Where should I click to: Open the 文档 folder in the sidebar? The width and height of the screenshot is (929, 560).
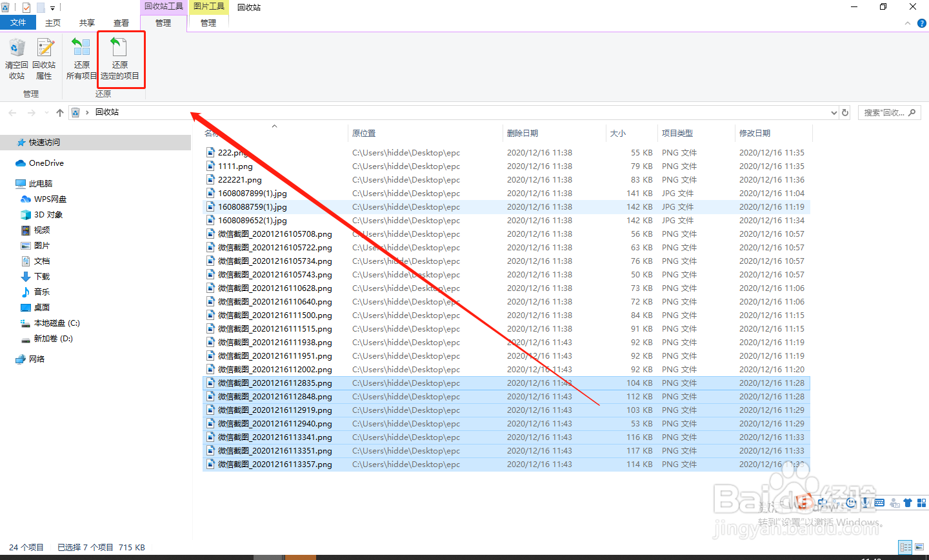coord(42,261)
